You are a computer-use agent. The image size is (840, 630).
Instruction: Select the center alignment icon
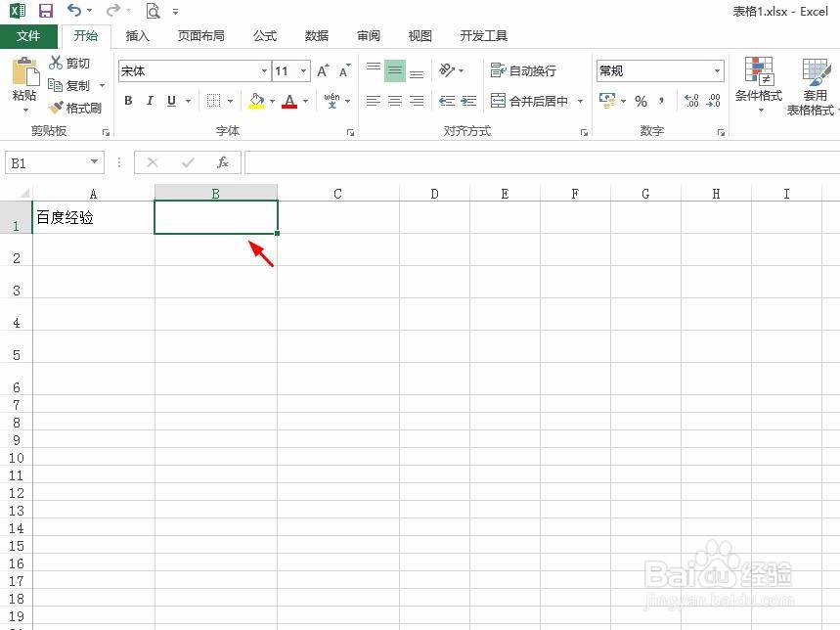394,100
